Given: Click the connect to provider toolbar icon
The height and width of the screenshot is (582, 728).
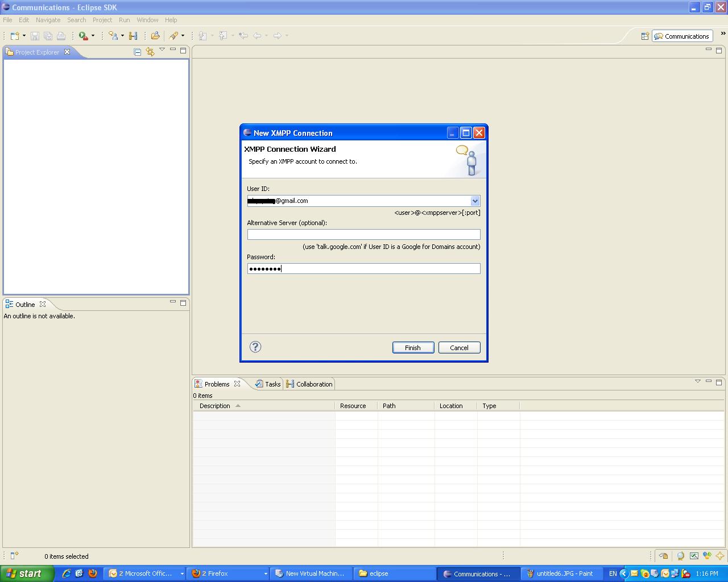Looking at the screenshot, I should (x=113, y=36).
